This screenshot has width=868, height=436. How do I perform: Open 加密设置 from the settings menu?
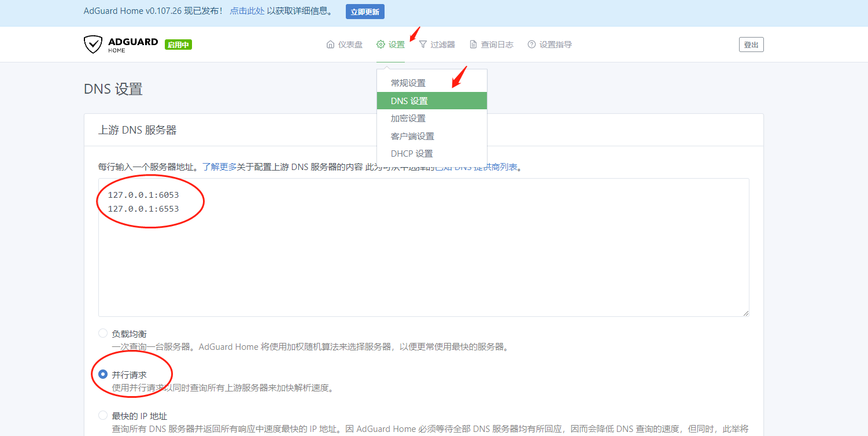click(x=408, y=119)
